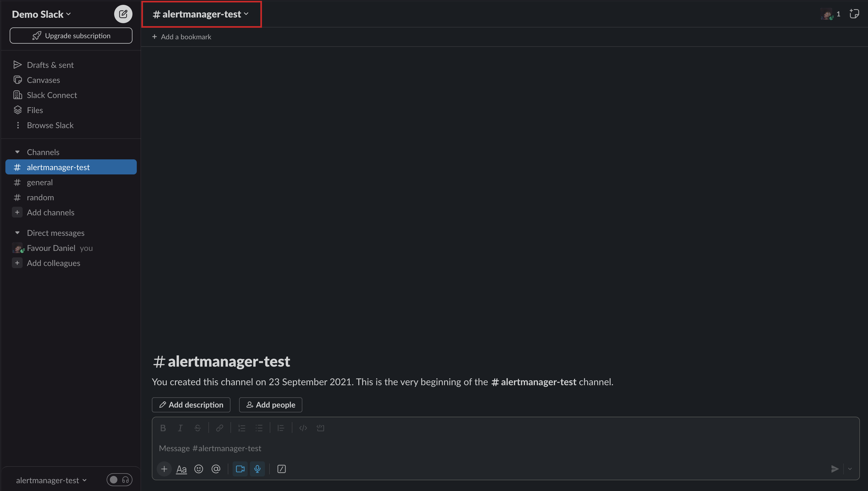Toggle strikethrough formatting

click(x=198, y=428)
